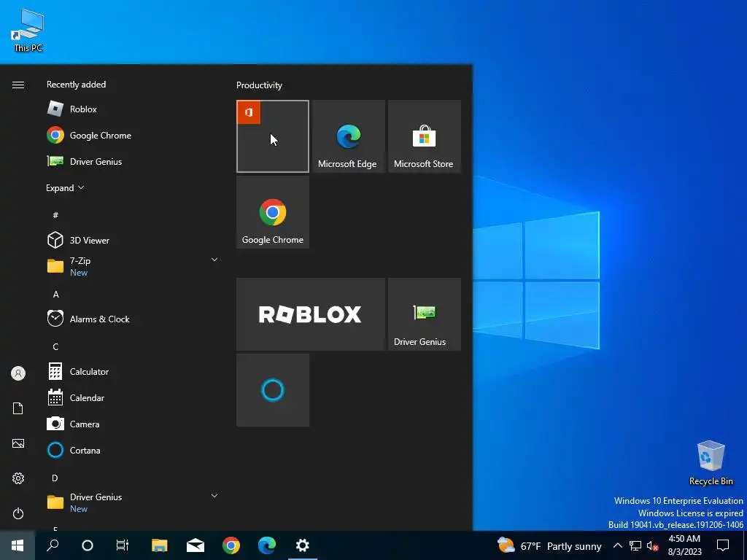Open the Driver Genius tile

pos(425,314)
